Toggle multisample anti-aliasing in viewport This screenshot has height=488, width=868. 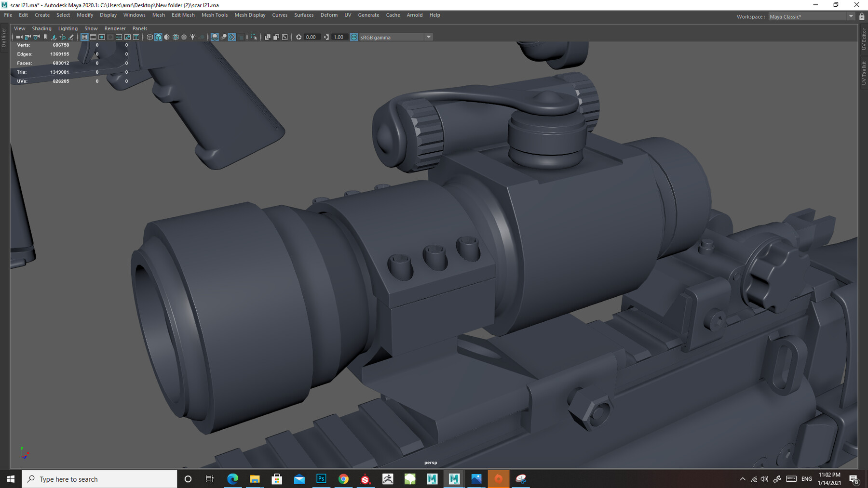(232, 37)
